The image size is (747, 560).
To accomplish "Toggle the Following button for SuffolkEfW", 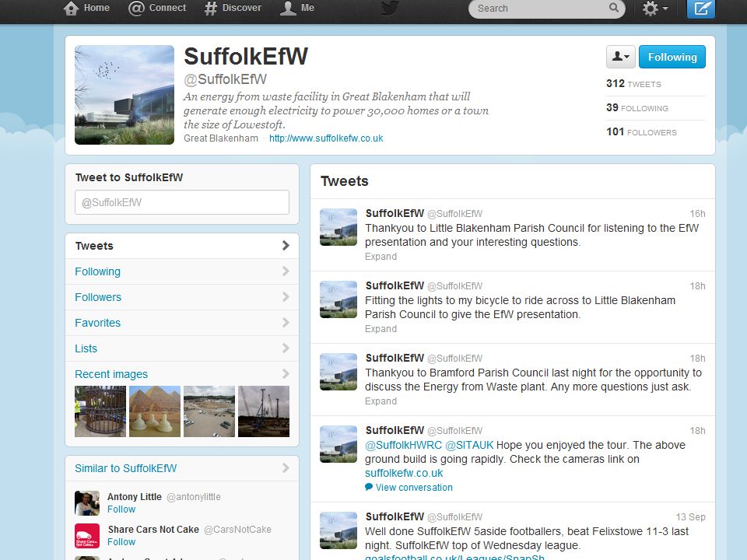I will click(672, 57).
